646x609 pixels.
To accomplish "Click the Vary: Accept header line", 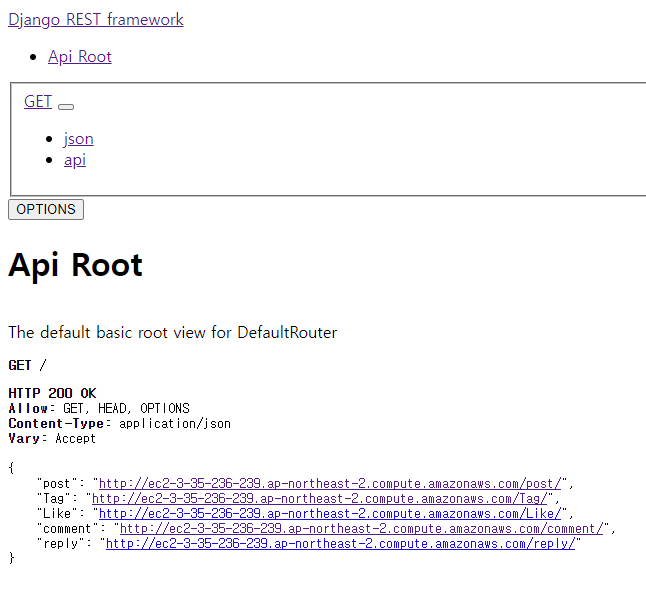I will pos(52,438).
